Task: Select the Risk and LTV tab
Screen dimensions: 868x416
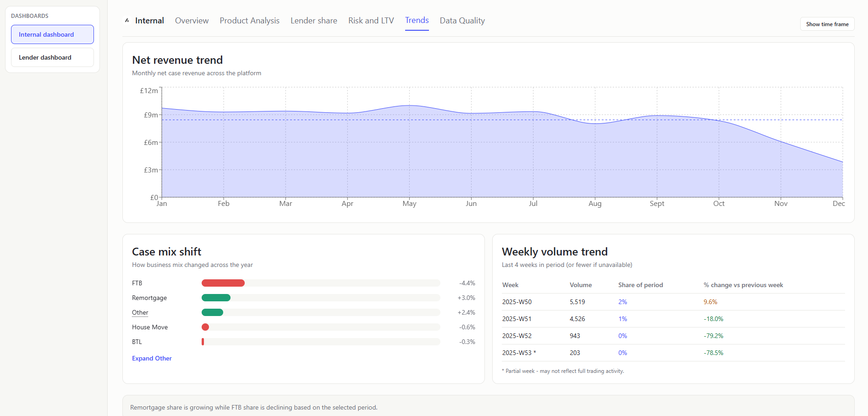Action: tap(371, 20)
